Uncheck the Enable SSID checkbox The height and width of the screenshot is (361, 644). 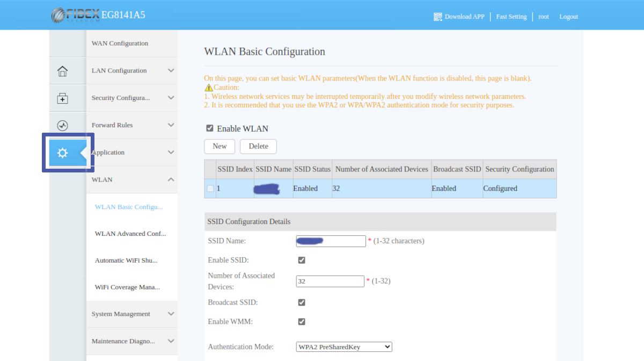coord(302,260)
